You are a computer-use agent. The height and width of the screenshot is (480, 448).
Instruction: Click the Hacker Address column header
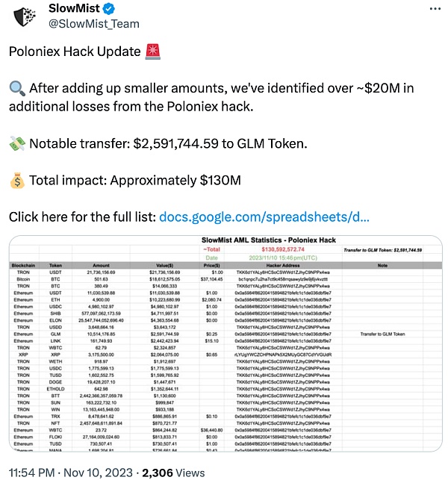283,266
